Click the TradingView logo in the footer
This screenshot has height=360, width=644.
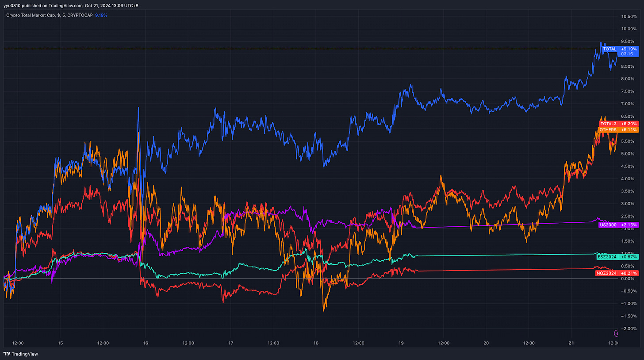coord(21,354)
